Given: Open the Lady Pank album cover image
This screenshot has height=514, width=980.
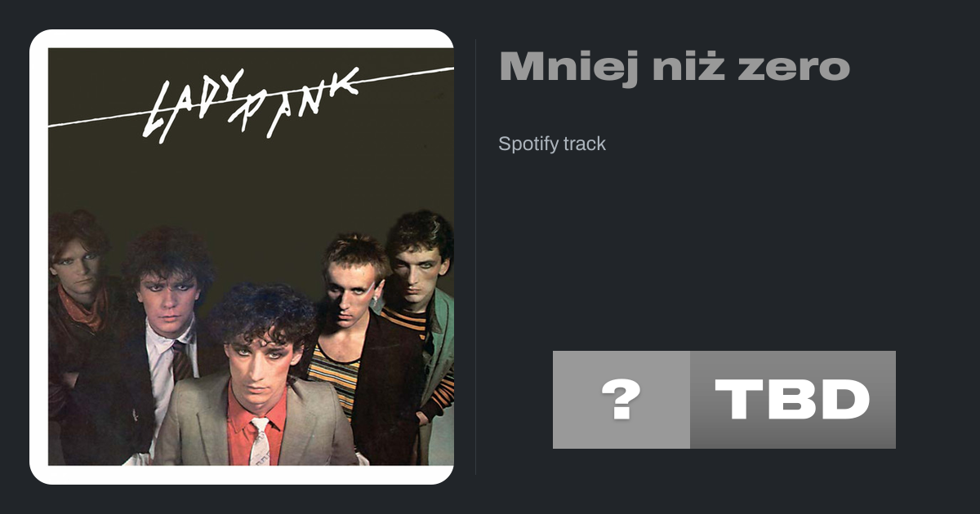Looking at the screenshot, I should pyautogui.click(x=251, y=256).
